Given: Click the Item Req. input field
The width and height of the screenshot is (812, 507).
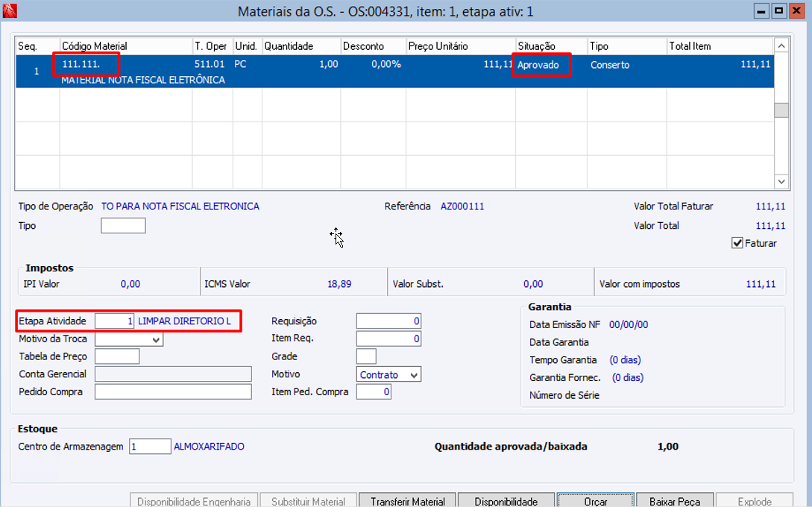Looking at the screenshot, I should pyautogui.click(x=388, y=338).
